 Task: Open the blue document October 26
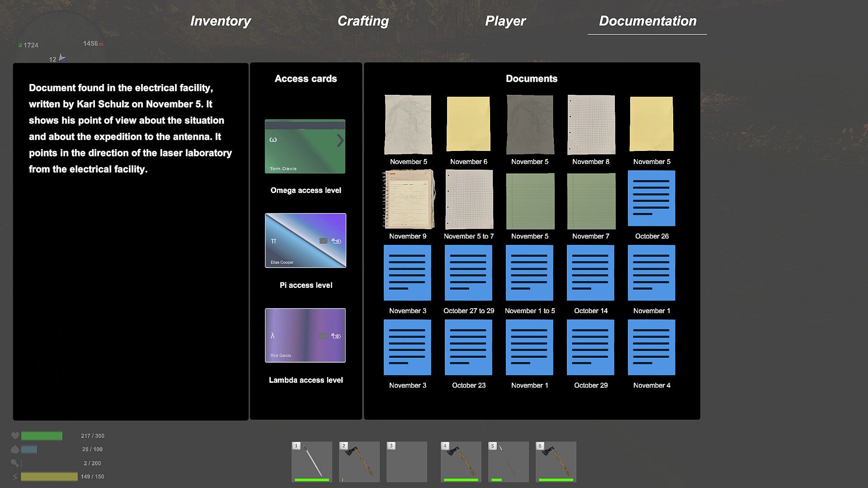651,198
